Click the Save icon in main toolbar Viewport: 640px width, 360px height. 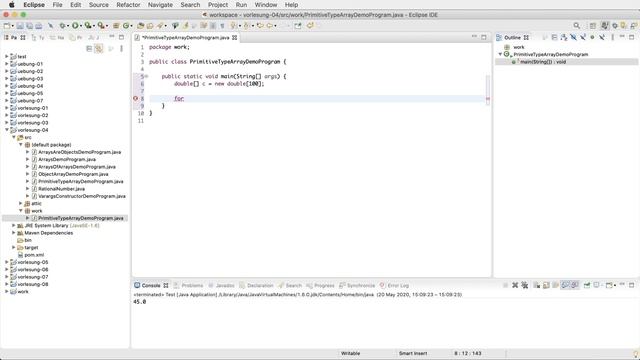tap(20, 26)
